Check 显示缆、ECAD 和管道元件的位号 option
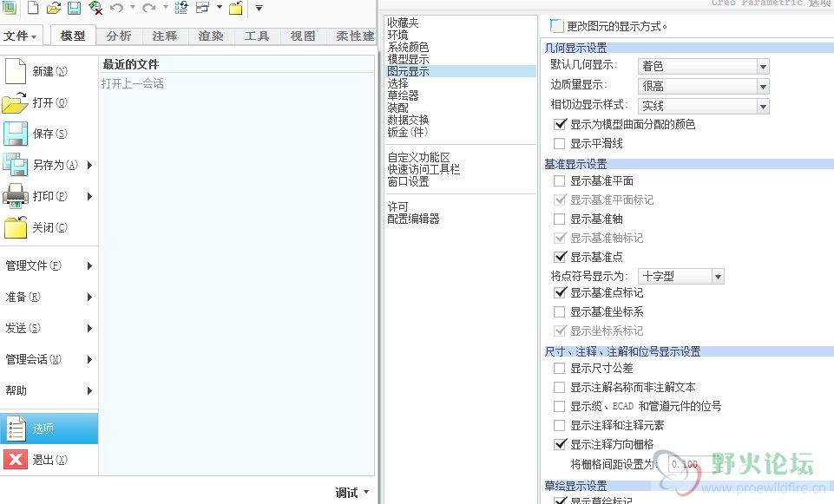 (560, 406)
